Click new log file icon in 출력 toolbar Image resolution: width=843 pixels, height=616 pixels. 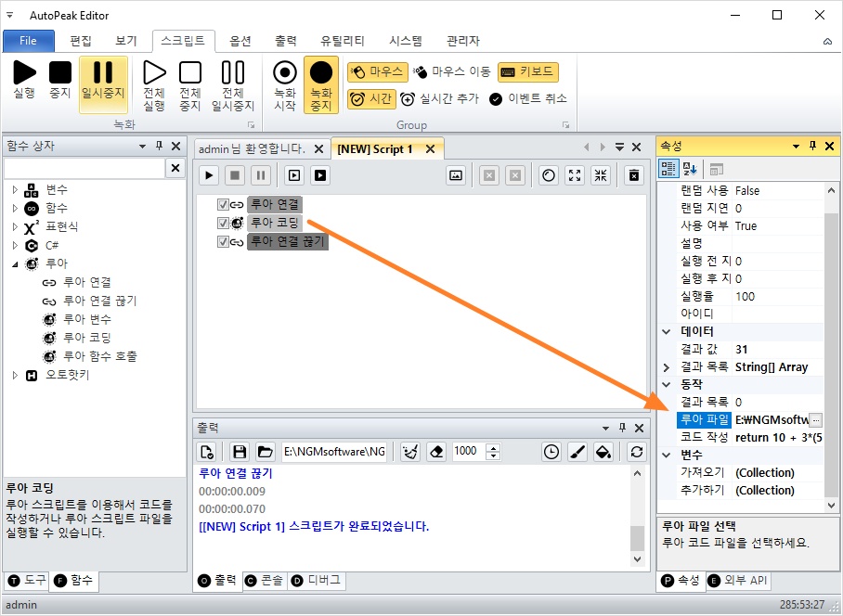[208, 452]
